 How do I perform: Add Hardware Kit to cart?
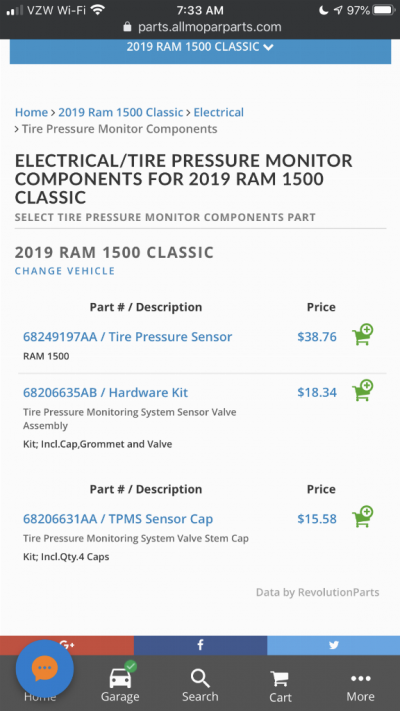tap(362, 390)
